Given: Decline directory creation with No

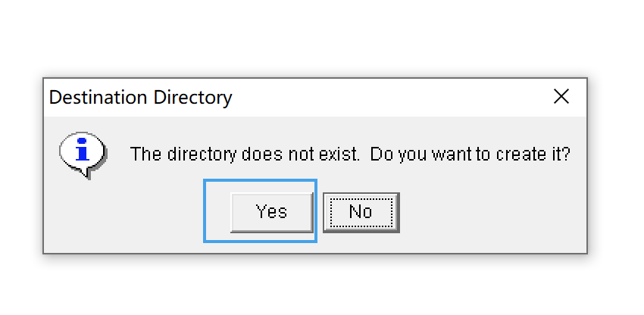Looking at the screenshot, I should coord(361,212).
